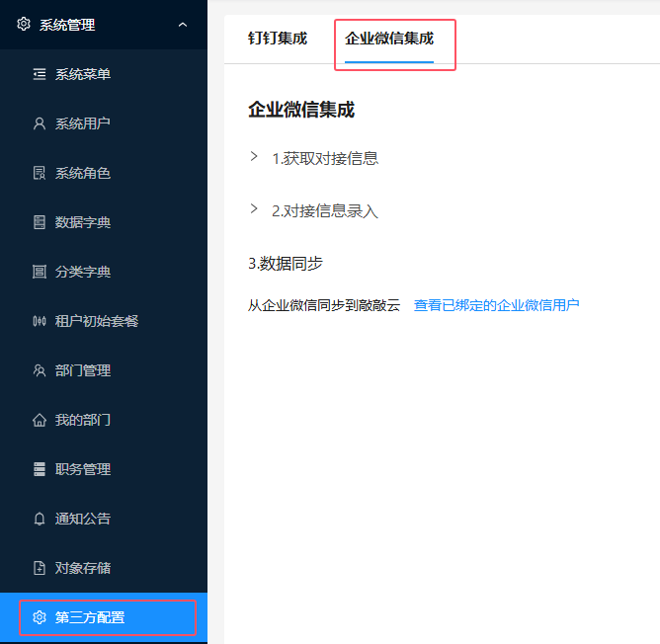Viewport: 660px width, 644px height.
Task: Expand chevron beside 1.获取对接信息
Action: tap(254, 157)
